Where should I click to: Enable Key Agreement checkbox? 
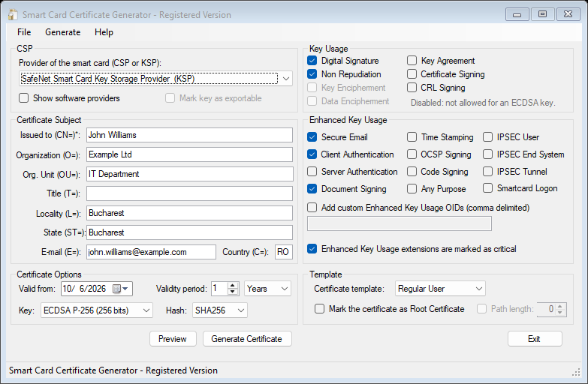[x=412, y=61]
